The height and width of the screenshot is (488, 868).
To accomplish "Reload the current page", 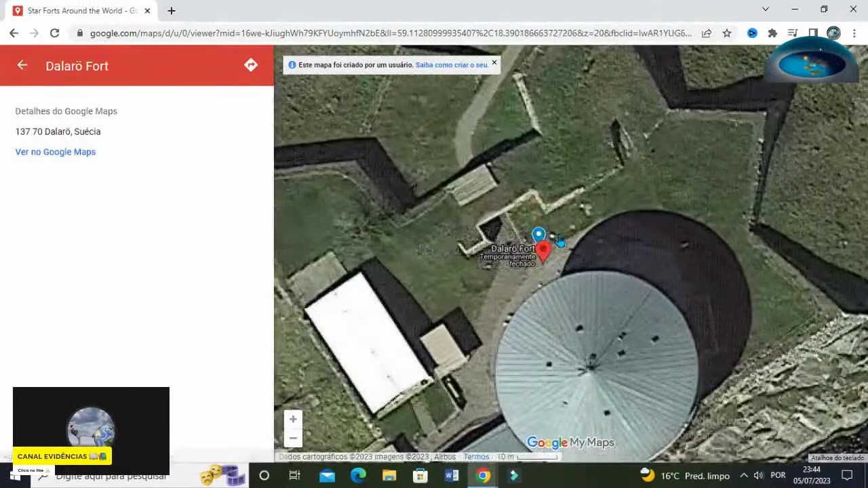I will point(55,33).
